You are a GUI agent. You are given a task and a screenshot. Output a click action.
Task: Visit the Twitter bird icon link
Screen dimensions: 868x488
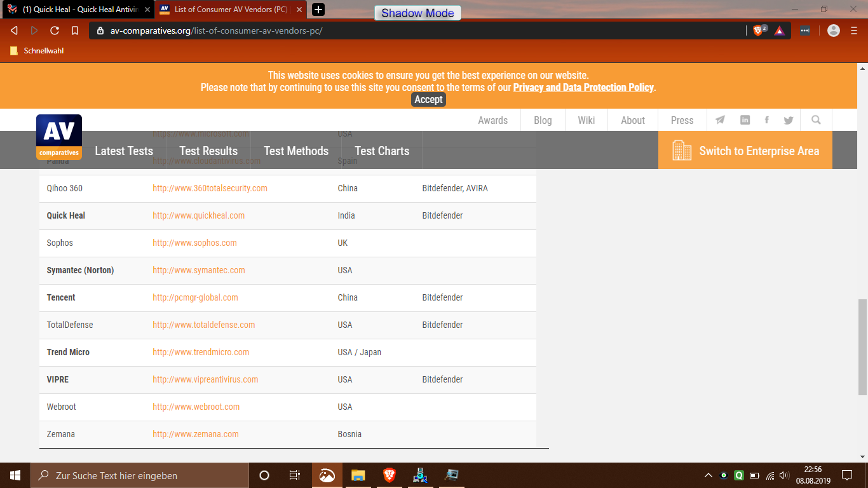[x=789, y=120]
